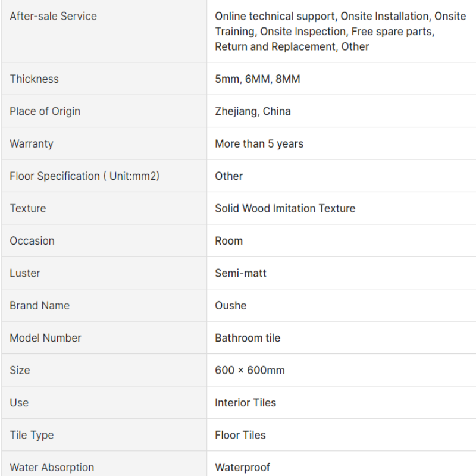Click the After-sale Service label
The height and width of the screenshot is (476, 476).
[53, 16]
